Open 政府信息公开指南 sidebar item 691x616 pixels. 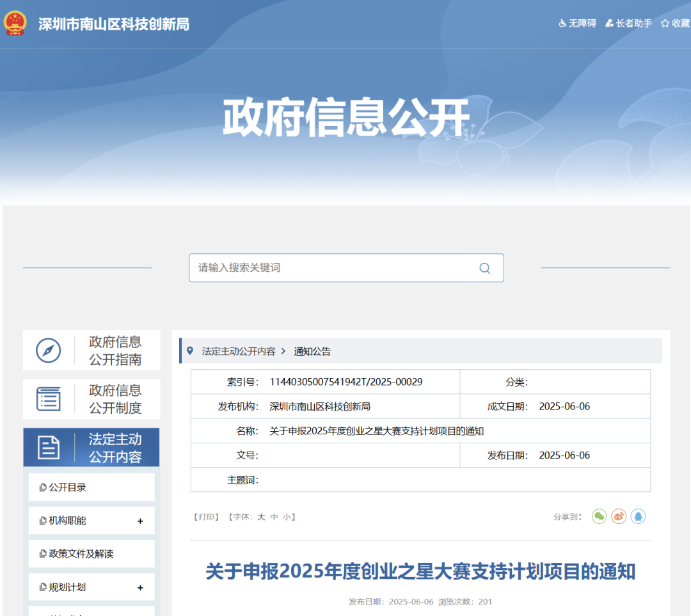coord(91,351)
